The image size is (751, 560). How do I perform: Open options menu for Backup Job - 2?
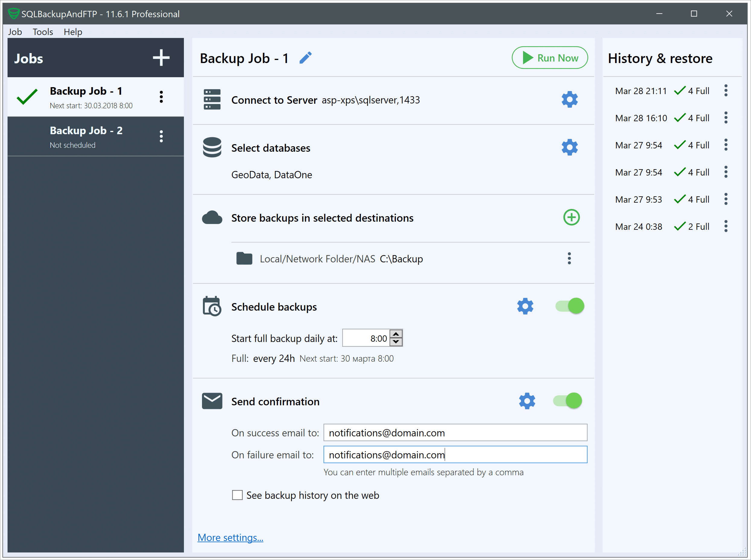161,136
